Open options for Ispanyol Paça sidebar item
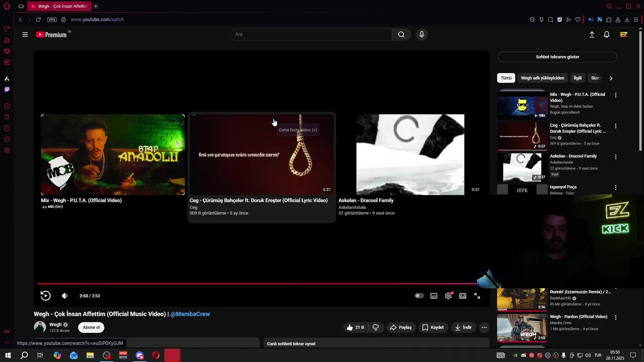The height and width of the screenshot is (362, 644). 615,188
